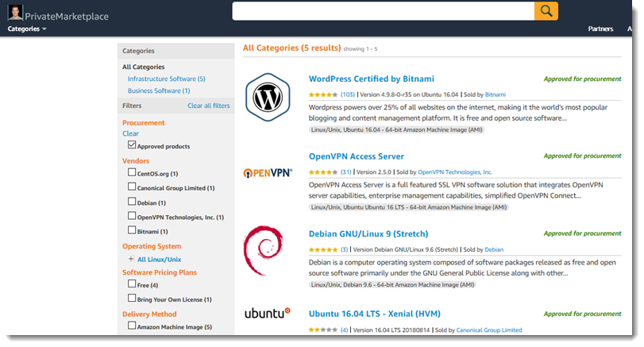
Task: Open the Partners menu item
Action: click(x=600, y=29)
